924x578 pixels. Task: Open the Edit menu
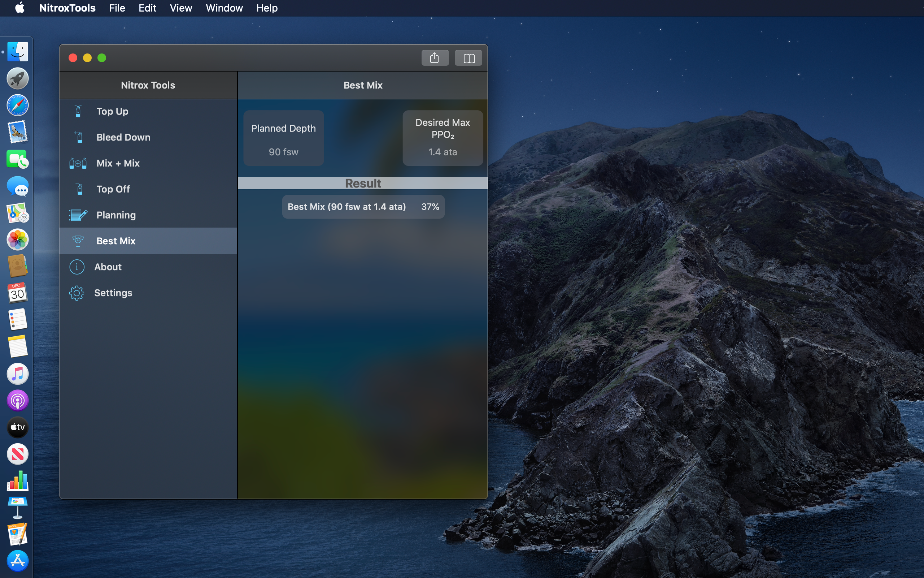point(147,8)
